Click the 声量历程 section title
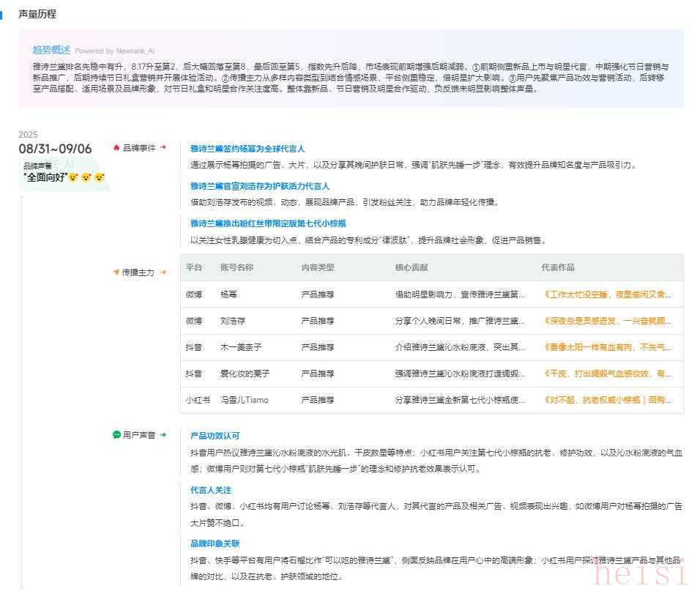Viewport: 700px width, 594px height. (x=37, y=15)
